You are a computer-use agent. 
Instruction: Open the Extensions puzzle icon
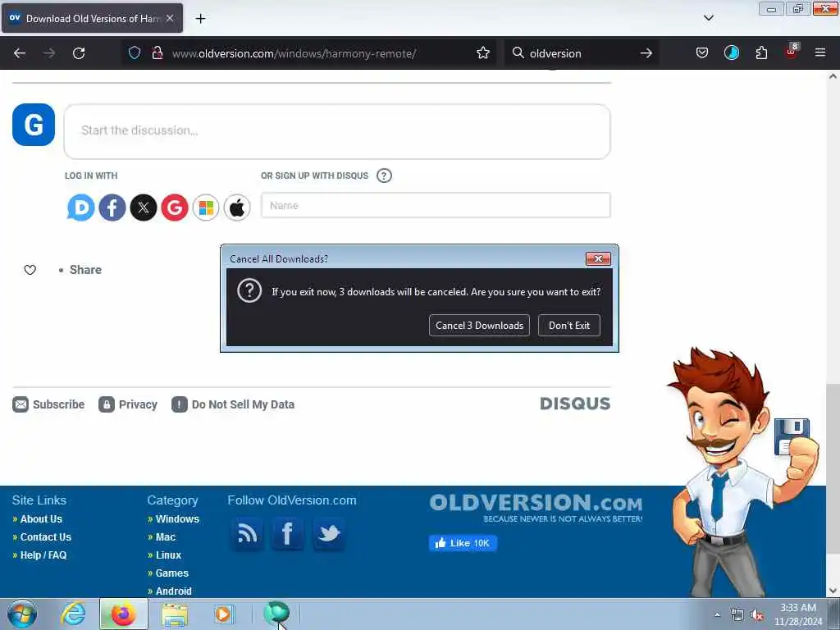pos(761,52)
